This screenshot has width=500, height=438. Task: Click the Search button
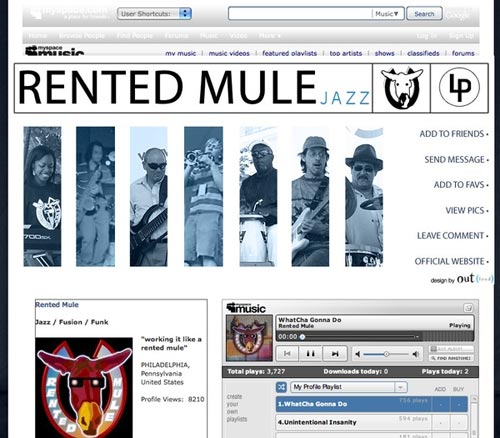[x=424, y=14]
